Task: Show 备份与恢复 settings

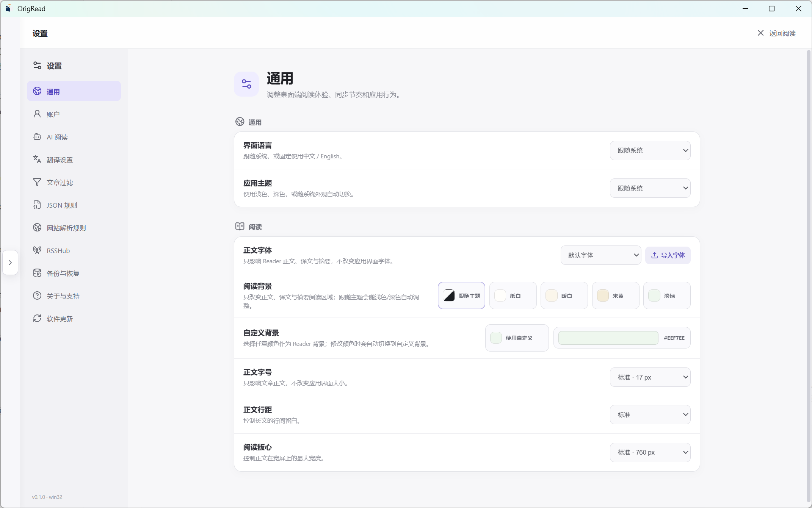Action: pyautogui.click(x=74, y=273)
